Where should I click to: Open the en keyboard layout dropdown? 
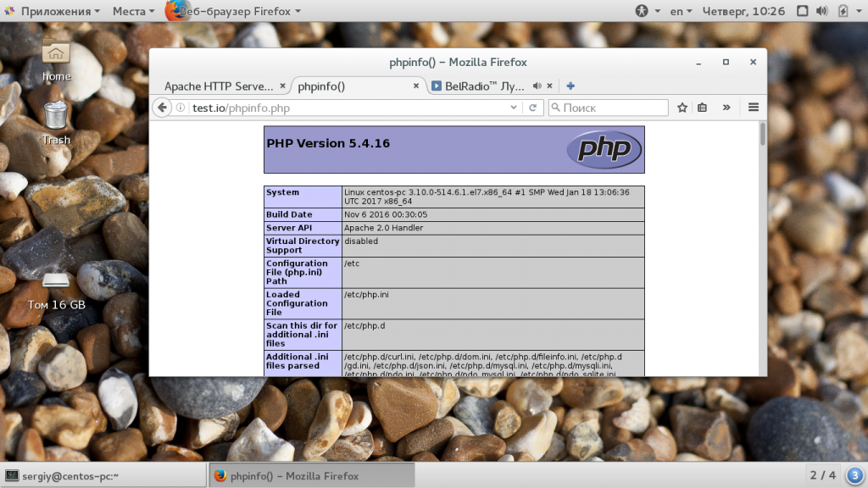coord(681,11)
